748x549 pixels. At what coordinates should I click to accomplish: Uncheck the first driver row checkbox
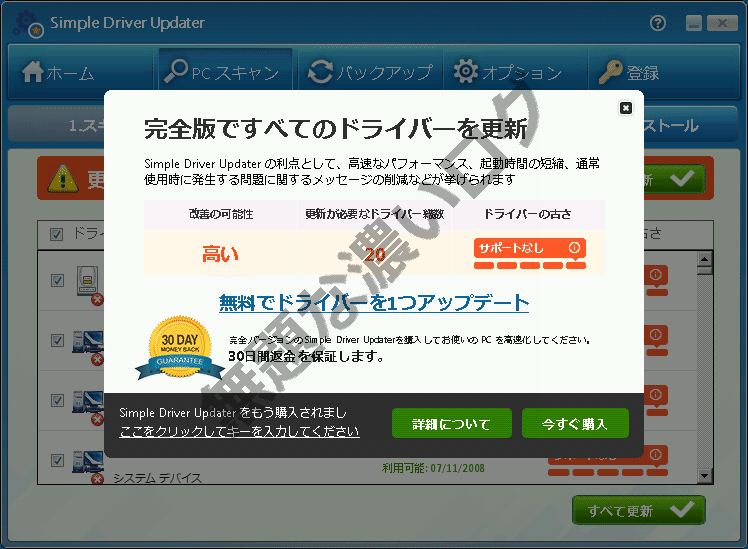57,280
